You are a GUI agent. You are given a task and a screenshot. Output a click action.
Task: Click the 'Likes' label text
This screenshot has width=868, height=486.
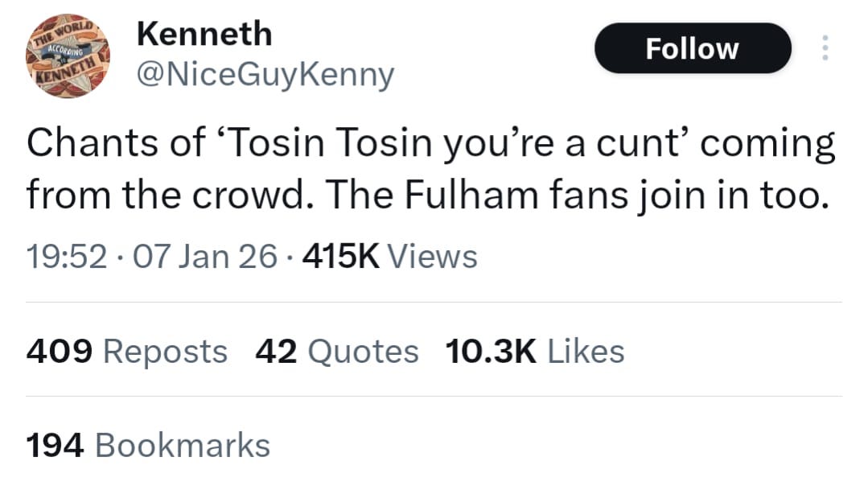point(586,352)
